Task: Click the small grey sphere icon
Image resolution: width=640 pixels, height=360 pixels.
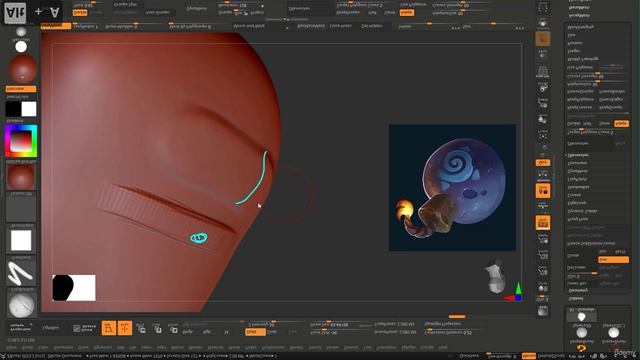Action: pyautogui.click(x=21, y=31)
